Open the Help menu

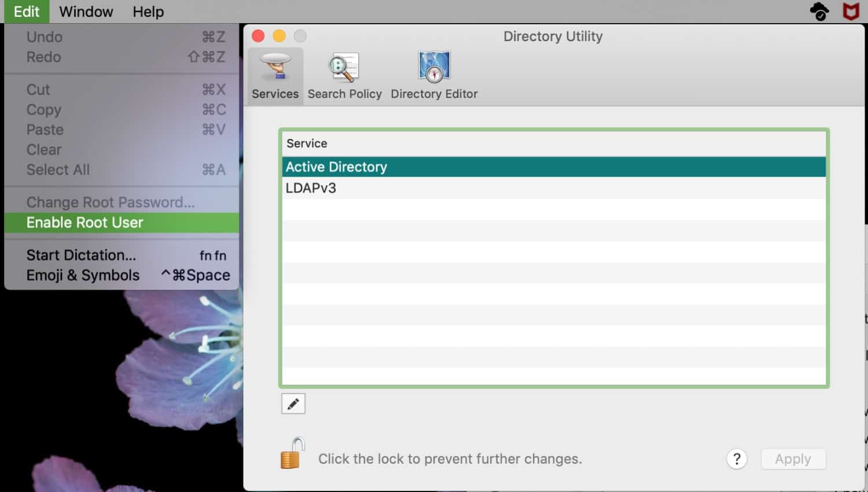148,12
